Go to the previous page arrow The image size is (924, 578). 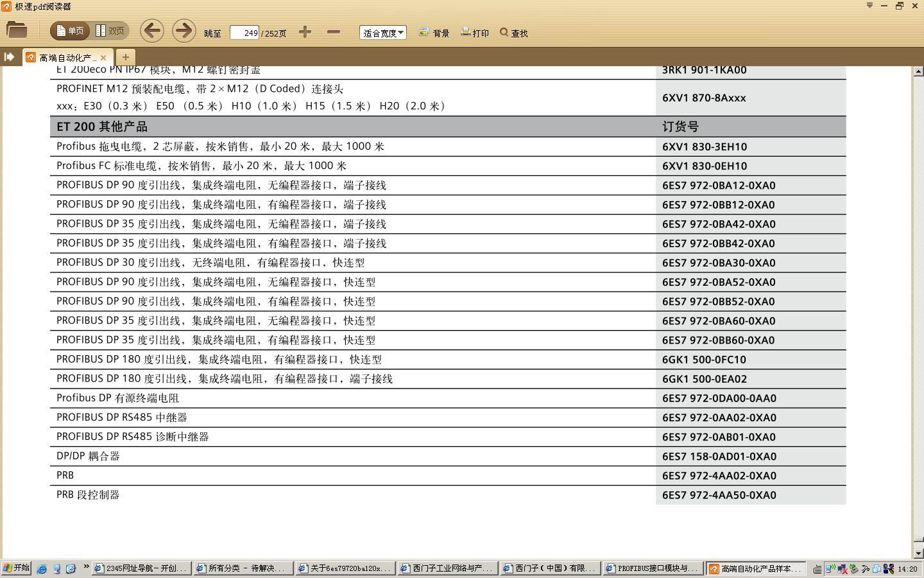click(x=152, y=31)
